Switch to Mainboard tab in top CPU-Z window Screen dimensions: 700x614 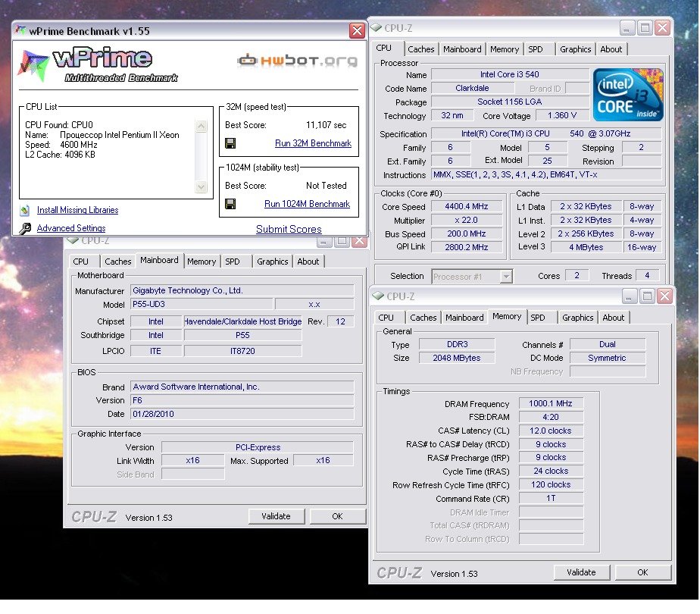coord(462,49)
